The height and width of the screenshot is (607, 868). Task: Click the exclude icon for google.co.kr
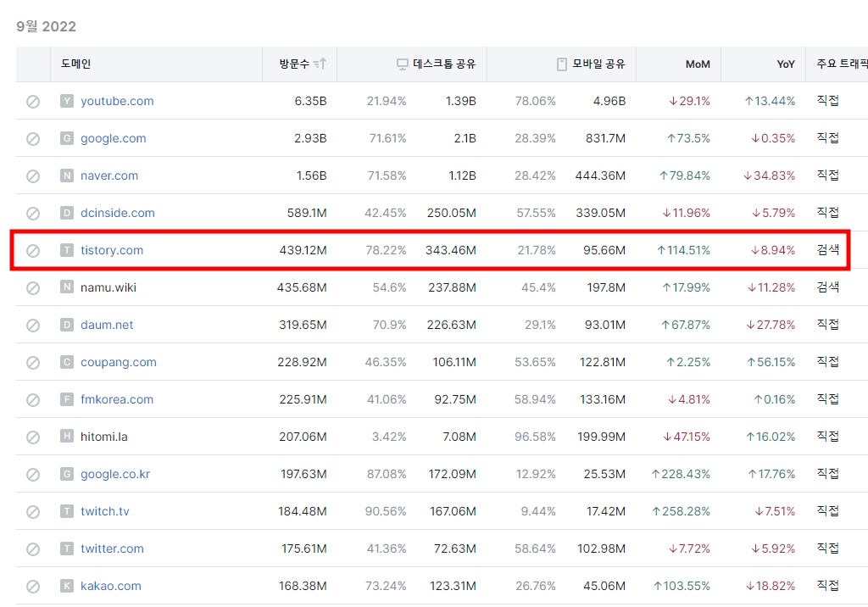pos(33,475)
